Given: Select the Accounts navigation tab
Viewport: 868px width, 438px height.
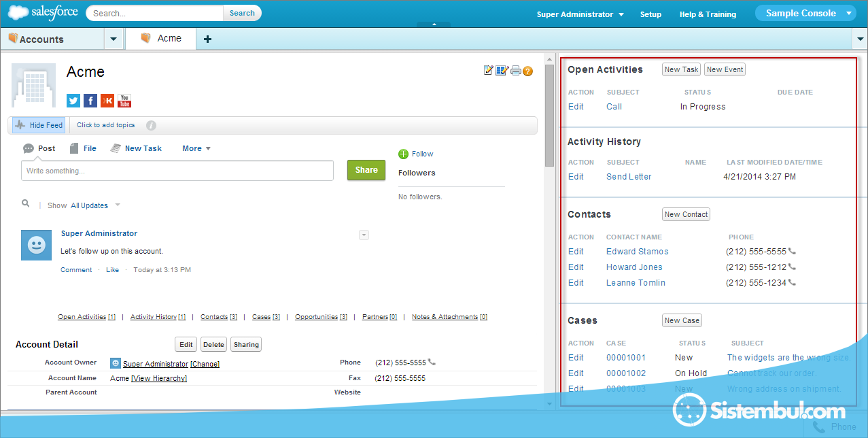Looking at the screenshot, I should pyautogui.click(x=53, y=39).
